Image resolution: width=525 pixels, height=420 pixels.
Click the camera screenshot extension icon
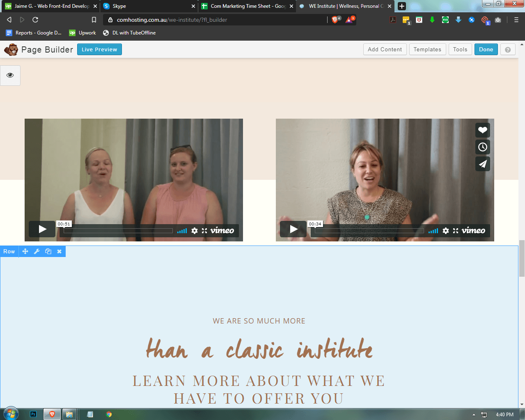(498, 20)
